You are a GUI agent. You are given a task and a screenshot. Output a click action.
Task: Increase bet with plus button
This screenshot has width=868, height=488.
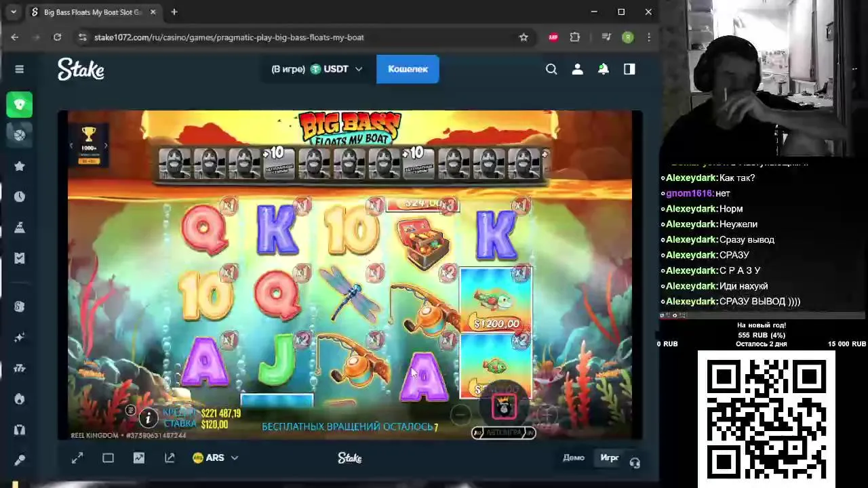click(546, 414)
